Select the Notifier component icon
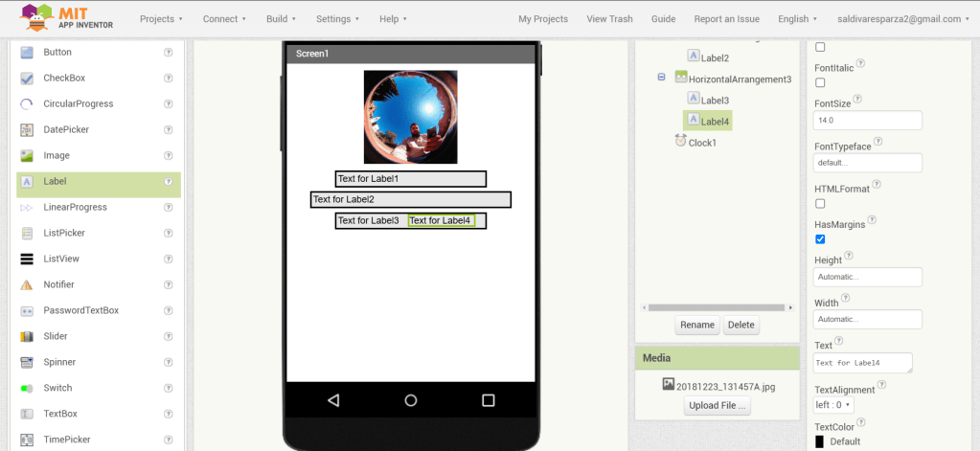 tap(27, 284)
